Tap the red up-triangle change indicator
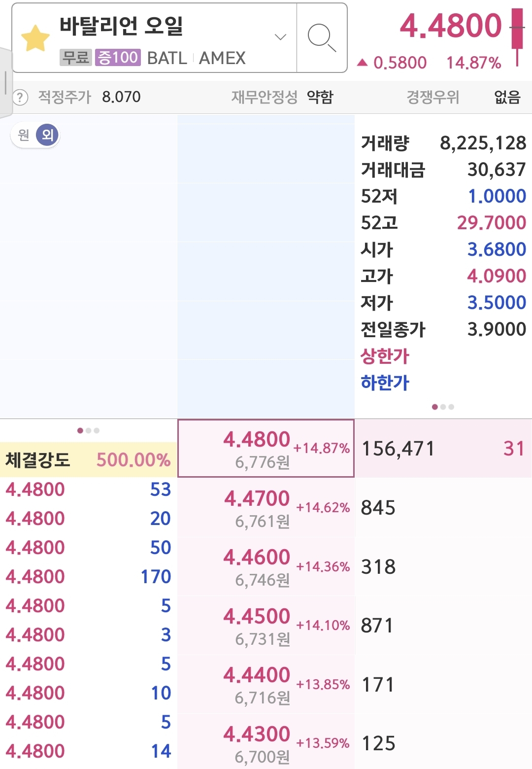Screen dimensions: 532x769 pyautogui.click(x=363, y=63)
